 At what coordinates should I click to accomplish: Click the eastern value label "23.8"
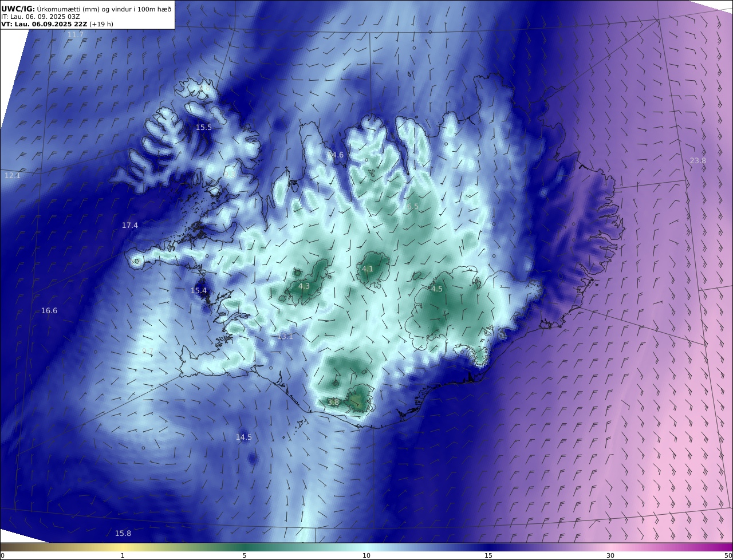click(698, 161)
